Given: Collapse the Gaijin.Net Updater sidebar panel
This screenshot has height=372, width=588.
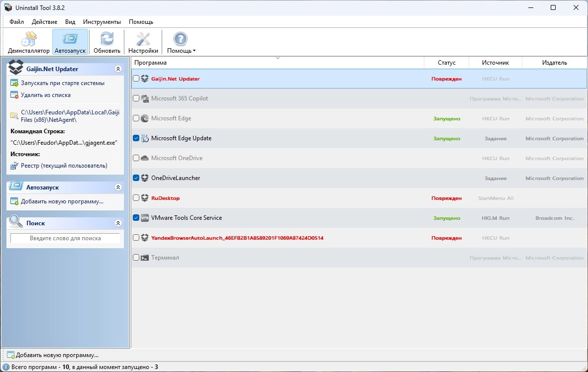Looking at the screenshot, I should [118, 69].
